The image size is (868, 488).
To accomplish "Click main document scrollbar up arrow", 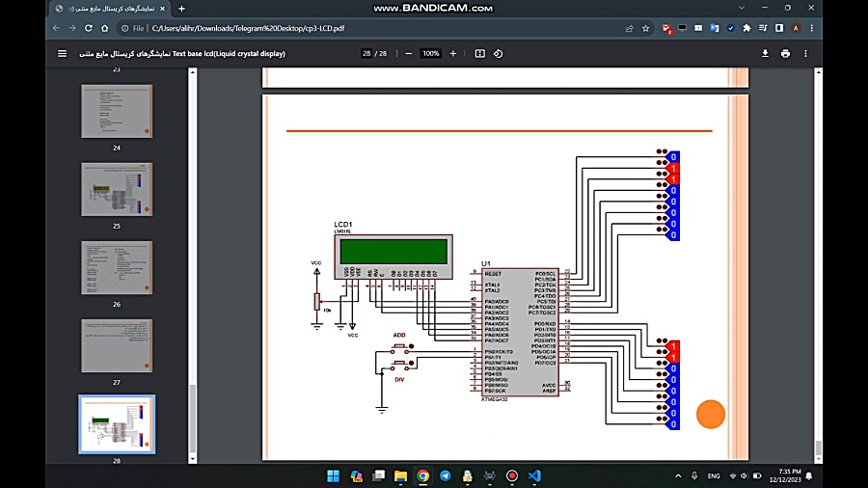I will tap(818, 72).
